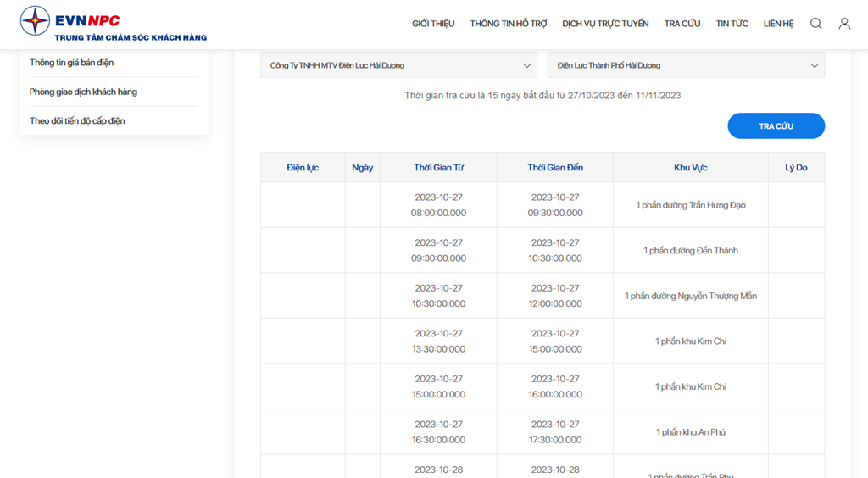Open the user account icon

coord(844,23)
